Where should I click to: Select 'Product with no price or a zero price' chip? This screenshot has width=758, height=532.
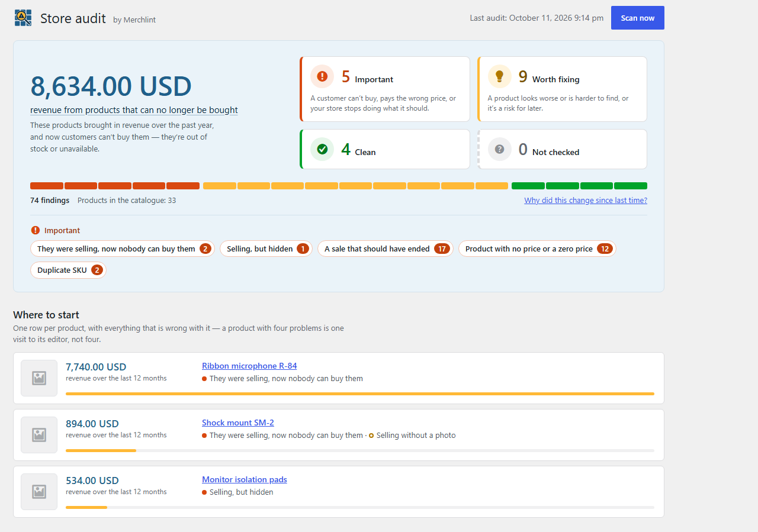point(537,249)
